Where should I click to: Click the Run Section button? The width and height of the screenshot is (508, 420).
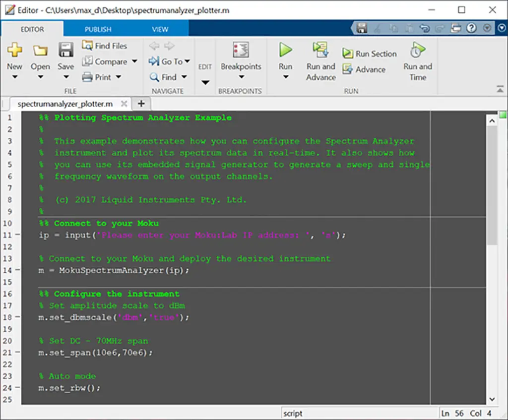pos(370,54)
